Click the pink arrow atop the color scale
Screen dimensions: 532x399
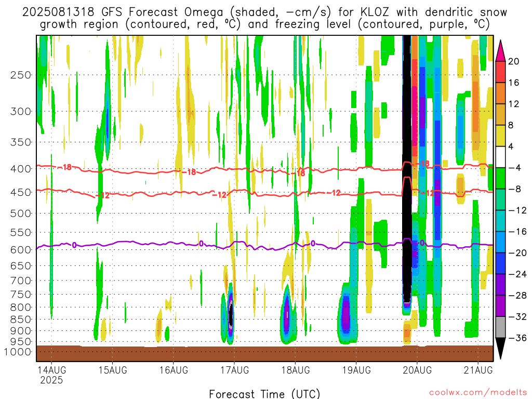click(500, 51)
